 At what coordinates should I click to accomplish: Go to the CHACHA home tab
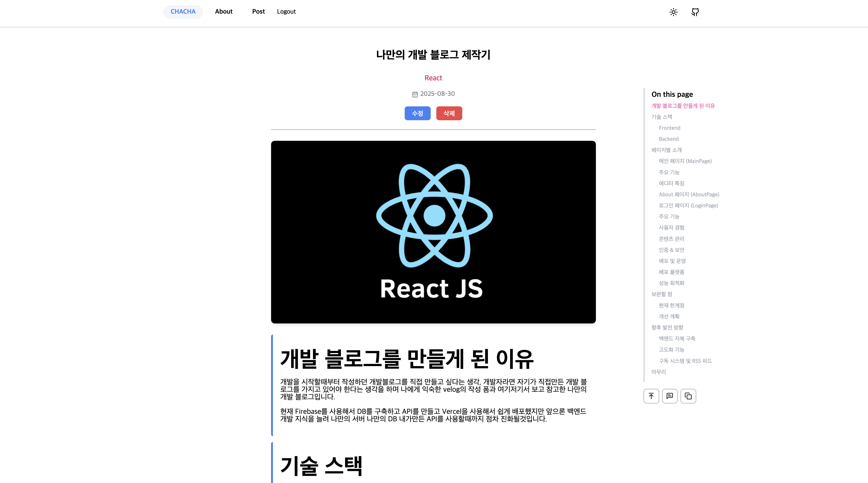[x=183, y=12]
